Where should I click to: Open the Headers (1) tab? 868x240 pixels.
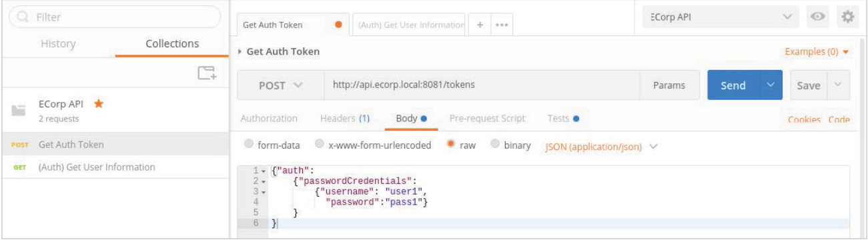[x=345, y=119]
